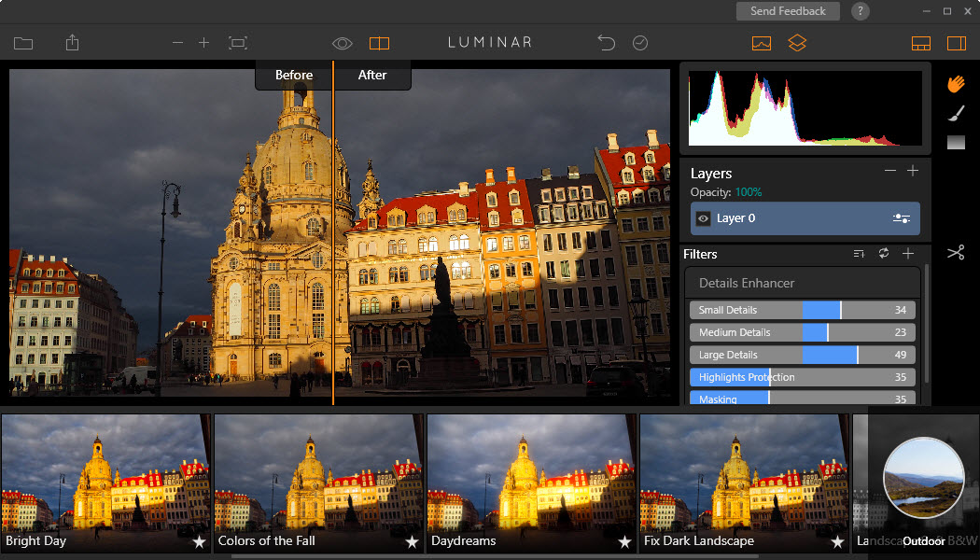Click the export share icon

(x=73, y=43)
